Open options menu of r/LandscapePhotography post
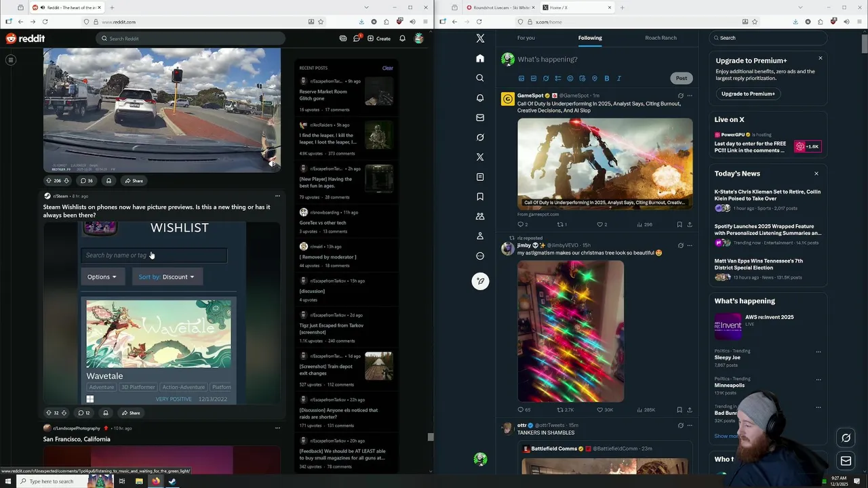The width and height of the screenshot is (868, 488). pyautogui.click(x=277, y=428)
